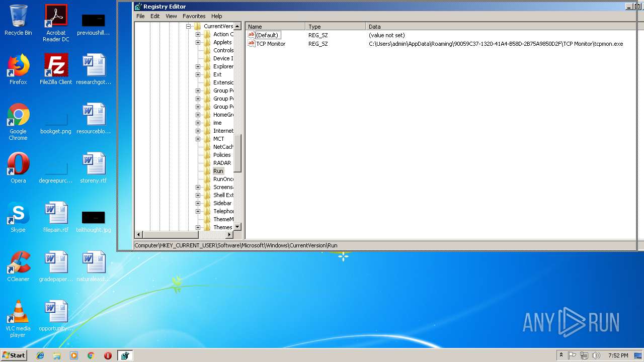
Task: Click the Start button
Action: point(14,355)
